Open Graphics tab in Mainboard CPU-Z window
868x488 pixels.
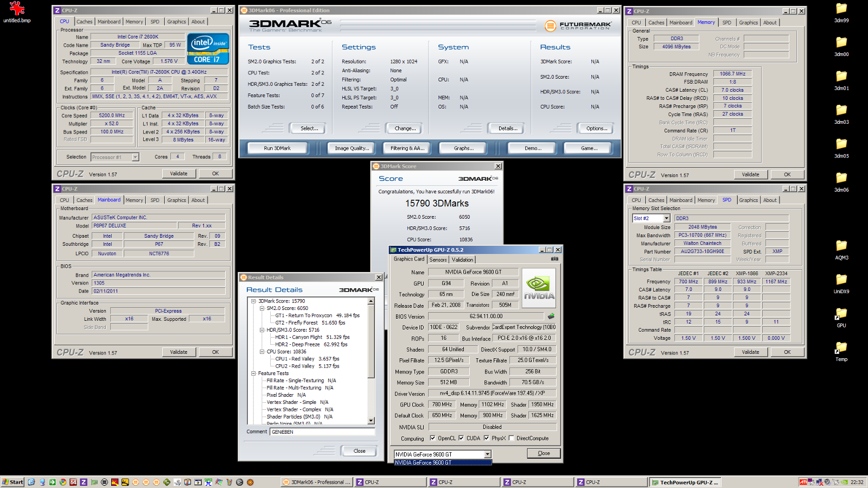(176, 200)
